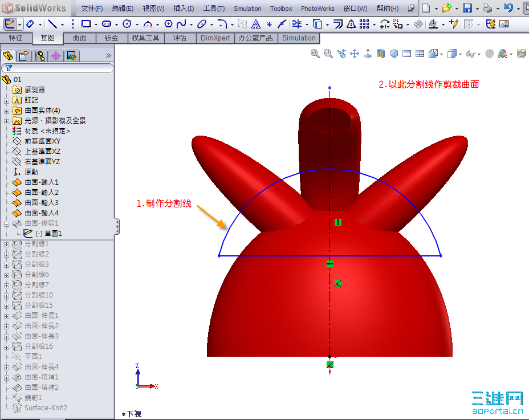Open the ConfigurationManager tab
The width and height of the screenshot is (529, 420).
click(40, 56)
